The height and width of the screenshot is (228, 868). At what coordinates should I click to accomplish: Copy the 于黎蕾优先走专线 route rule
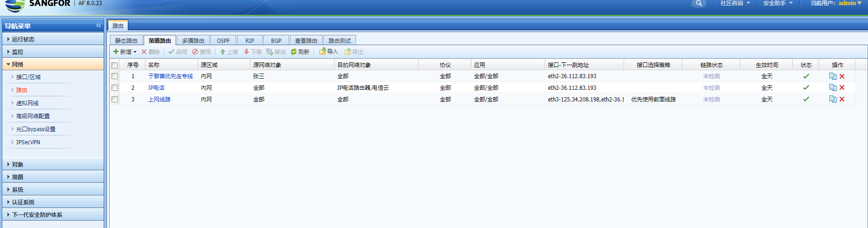833,76
